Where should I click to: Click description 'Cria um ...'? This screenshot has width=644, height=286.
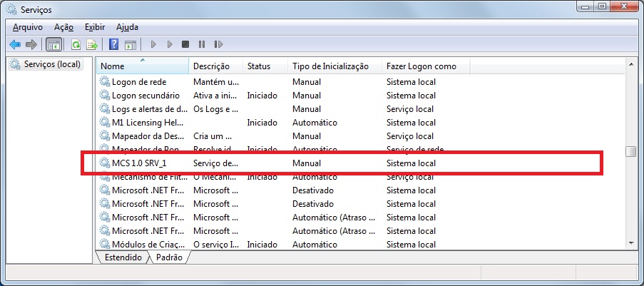(x=213, y=136)
